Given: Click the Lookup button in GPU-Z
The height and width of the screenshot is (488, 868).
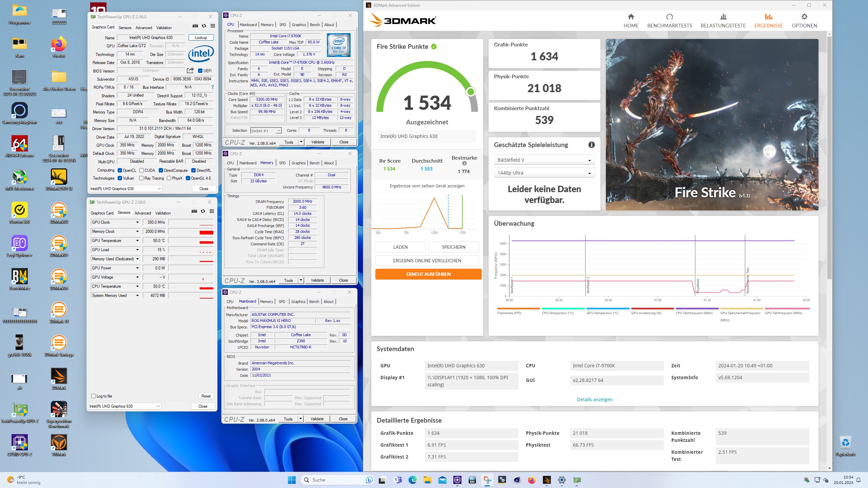Looking at the screenshot, I should (201, 38).
